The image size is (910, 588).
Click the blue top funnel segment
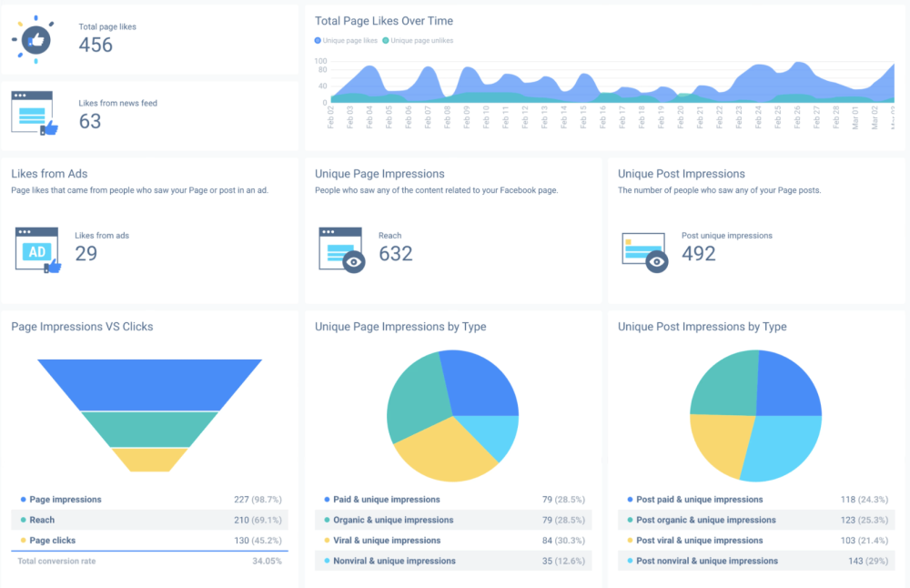coord(149,383)
